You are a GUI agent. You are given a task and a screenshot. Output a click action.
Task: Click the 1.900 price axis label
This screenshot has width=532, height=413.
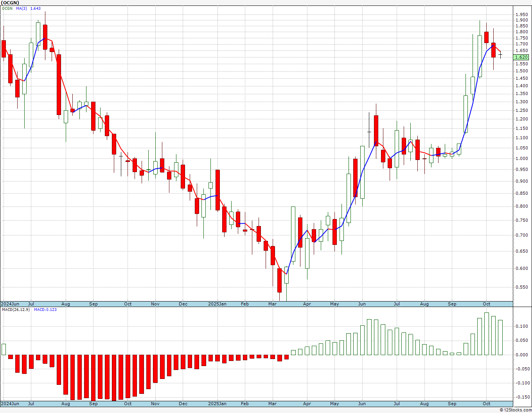click(521, 20)
